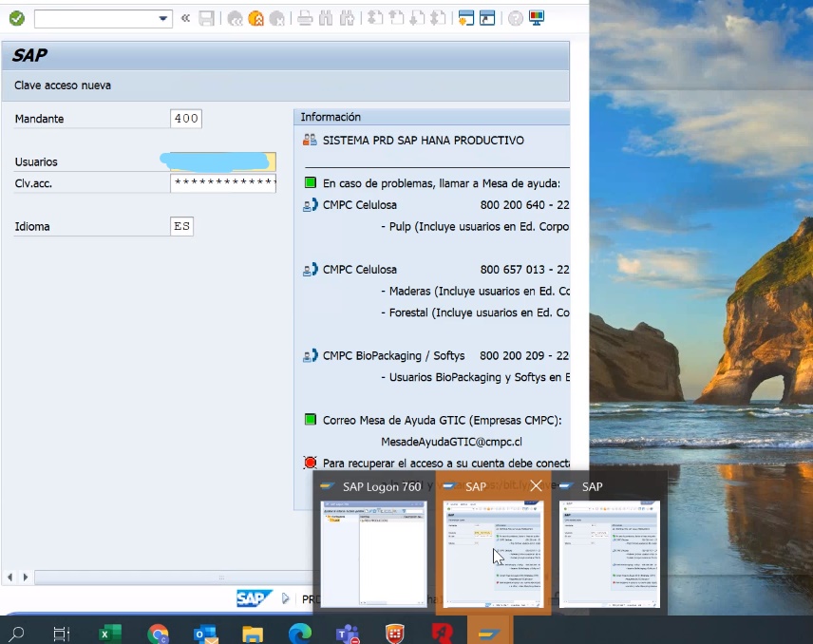Click the Clv.acc. password field
The image size is (813, 644).
pos(223,182)
